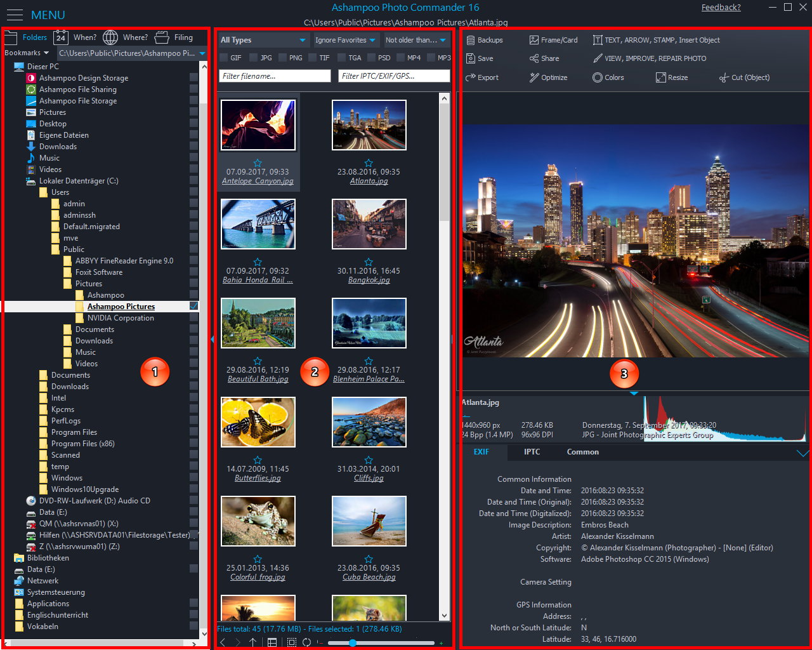Click the Share icon

tap(534, 58)
